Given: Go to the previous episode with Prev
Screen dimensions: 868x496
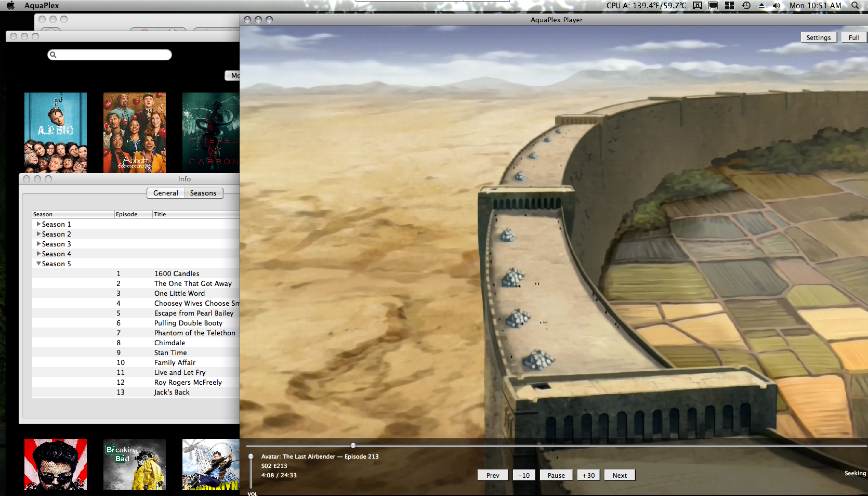Looking at the screenshot, I should pyautogui.click(x=493, y=475).
